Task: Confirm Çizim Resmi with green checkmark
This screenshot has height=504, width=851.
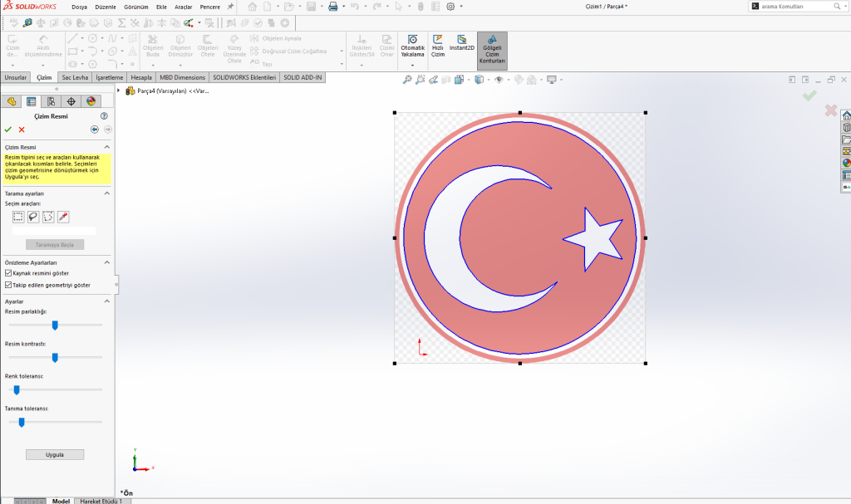Action: [x=8, y=130]
